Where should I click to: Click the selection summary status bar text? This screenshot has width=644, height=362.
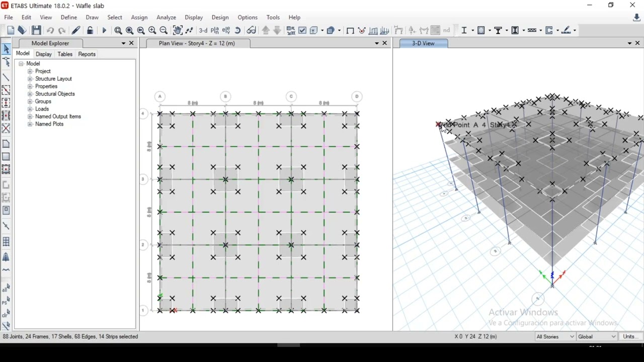70,336
